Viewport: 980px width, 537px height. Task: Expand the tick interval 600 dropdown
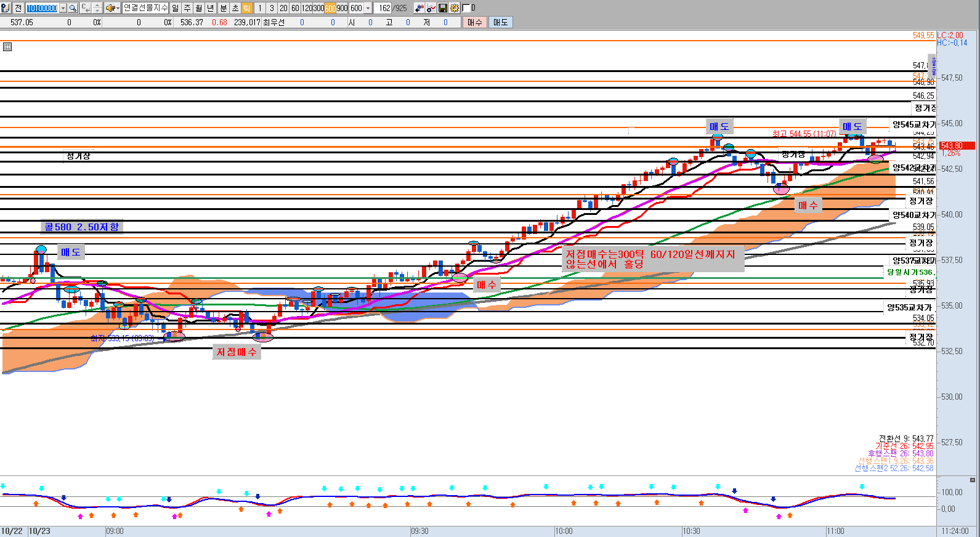point(368,8)
